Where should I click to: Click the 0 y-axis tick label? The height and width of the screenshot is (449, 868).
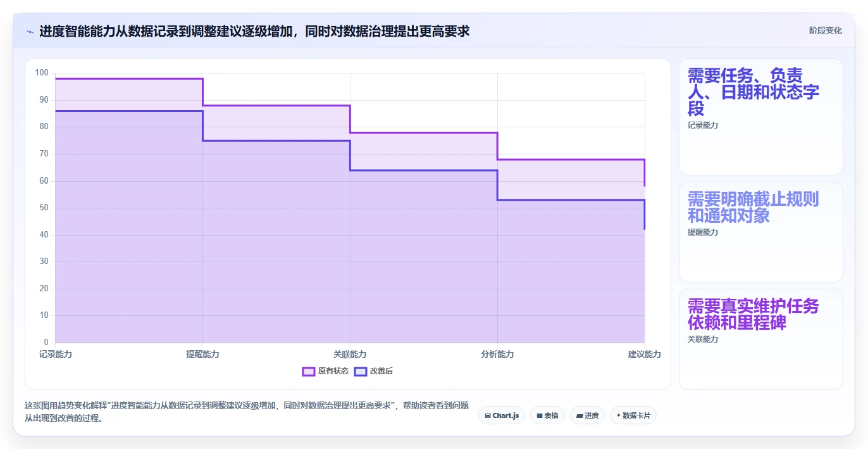[x=46, y=343]
